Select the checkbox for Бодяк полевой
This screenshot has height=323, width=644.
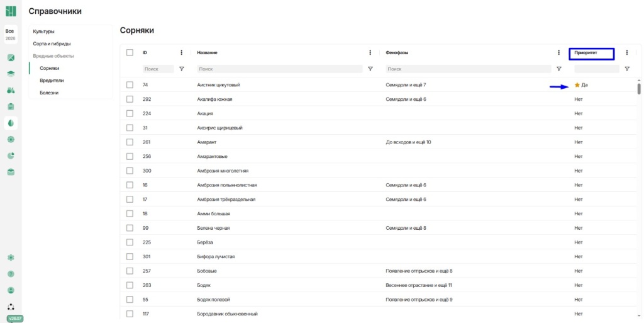(130, 300)
